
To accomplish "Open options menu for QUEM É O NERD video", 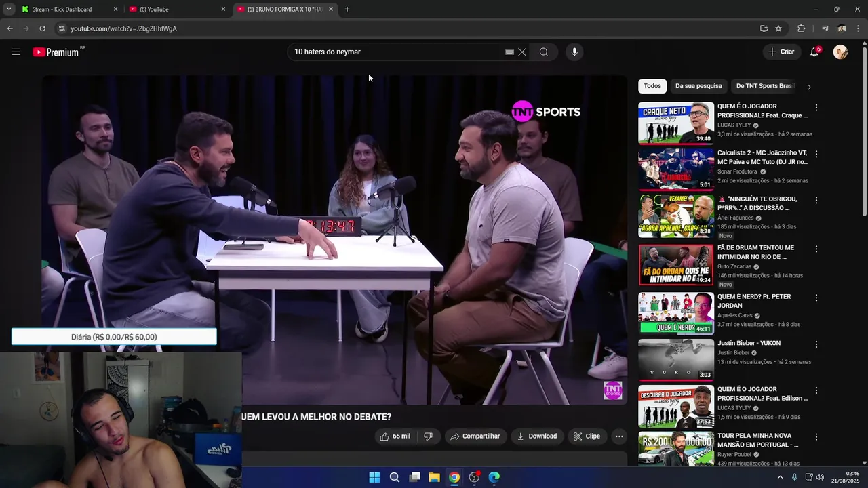I will point(816,298).
